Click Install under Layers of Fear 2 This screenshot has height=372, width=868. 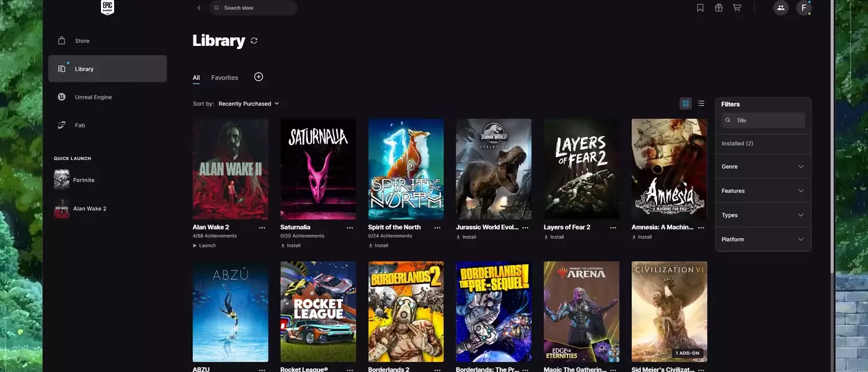tap(554, 237)
